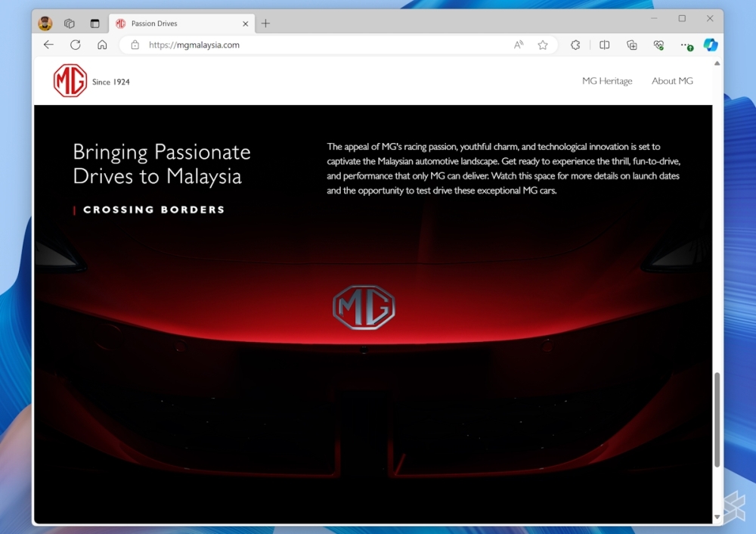Open the Extensions menu
Screen dimensions: 756x534
(x=575, y=45)
